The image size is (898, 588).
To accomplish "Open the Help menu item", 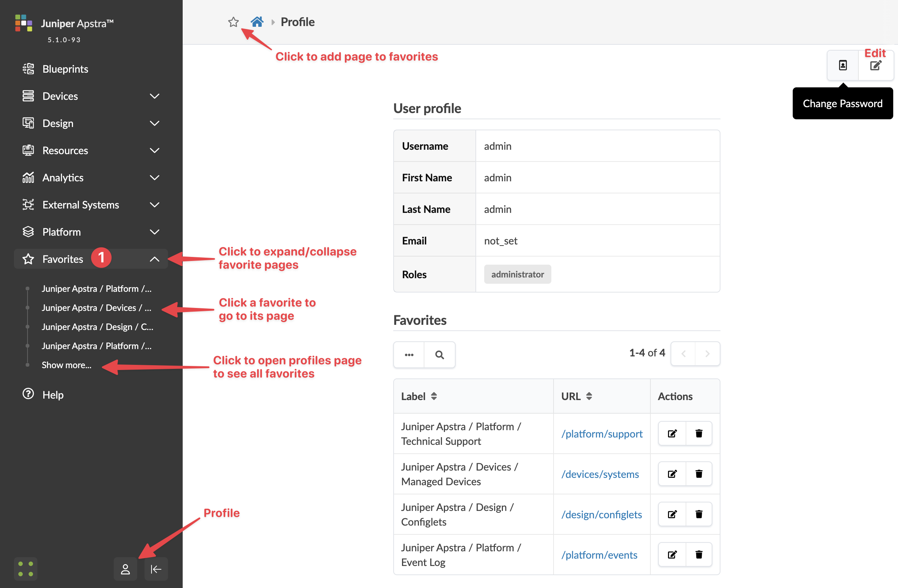I will 53,395.
